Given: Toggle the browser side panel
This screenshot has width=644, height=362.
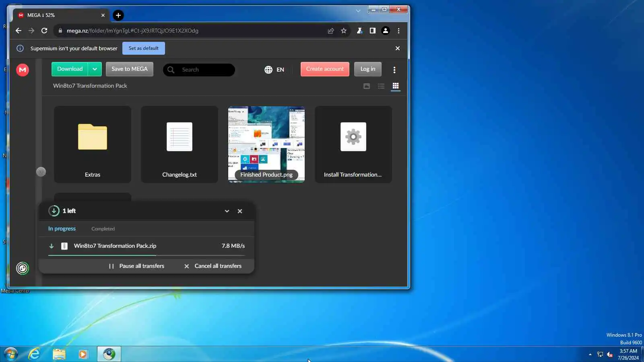Looking at the screenshot, I should click(372, 31).
